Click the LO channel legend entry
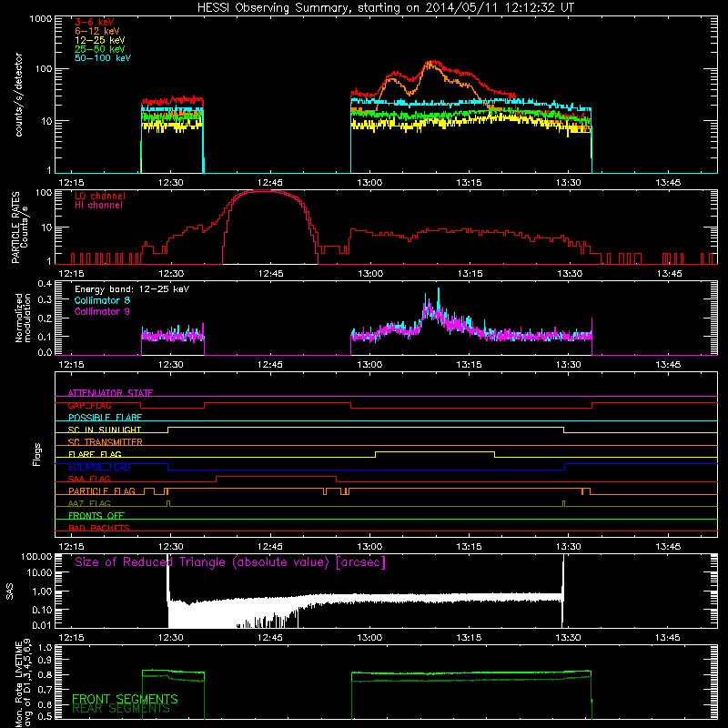 coord(100,196)
